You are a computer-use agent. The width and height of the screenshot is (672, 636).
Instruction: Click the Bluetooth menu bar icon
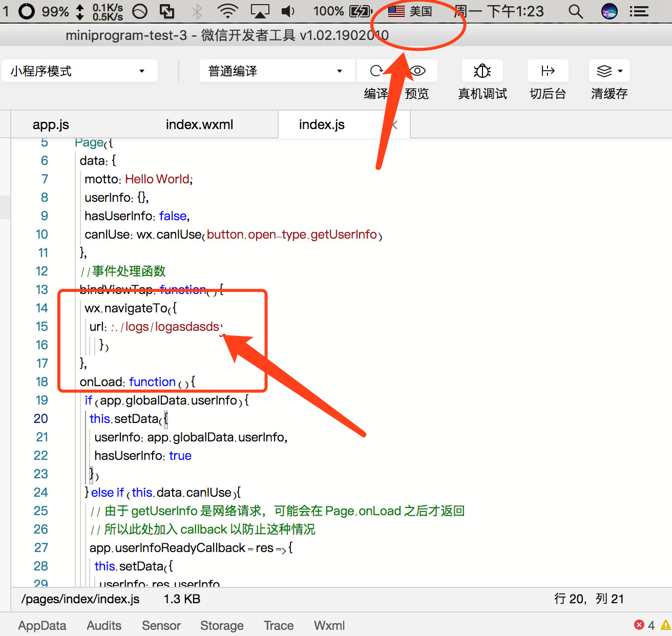[197, 11]
